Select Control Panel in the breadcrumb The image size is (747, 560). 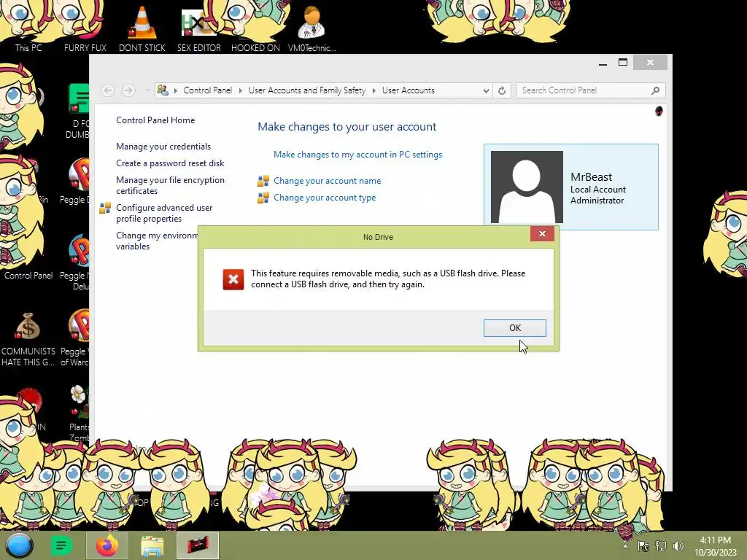[x=207, y=90]
